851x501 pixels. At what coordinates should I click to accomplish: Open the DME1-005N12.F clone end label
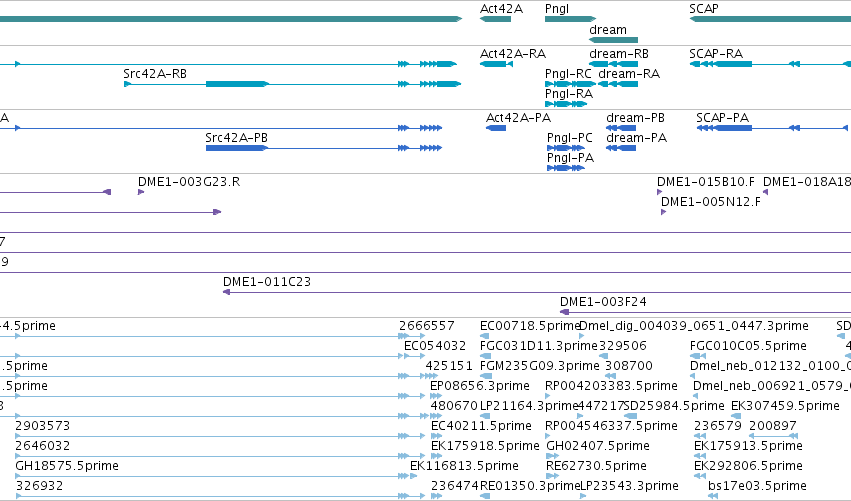click(x=711, y=202)
